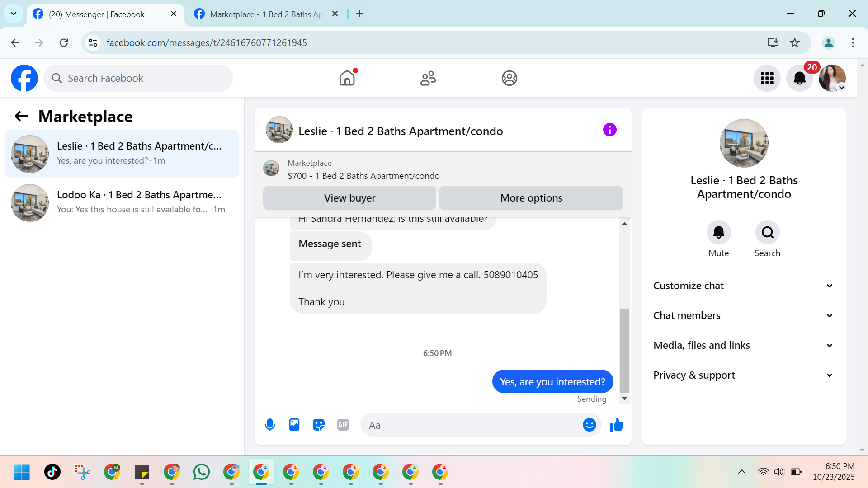
Task: Expand Media, files and links section
Action: (x=743, y=345)
